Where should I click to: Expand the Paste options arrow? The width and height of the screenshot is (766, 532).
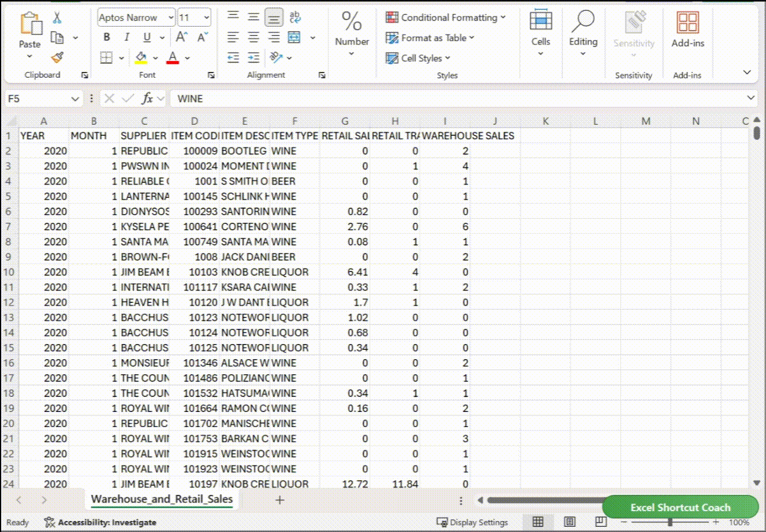tap(30, 56)
